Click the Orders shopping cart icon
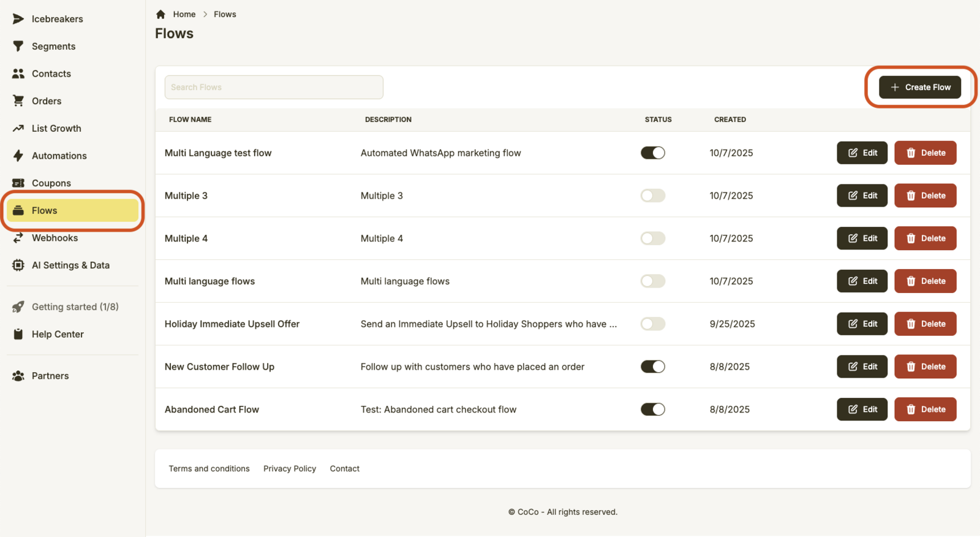The width and height of the screenshot is (980, 537). click(18, 101)
